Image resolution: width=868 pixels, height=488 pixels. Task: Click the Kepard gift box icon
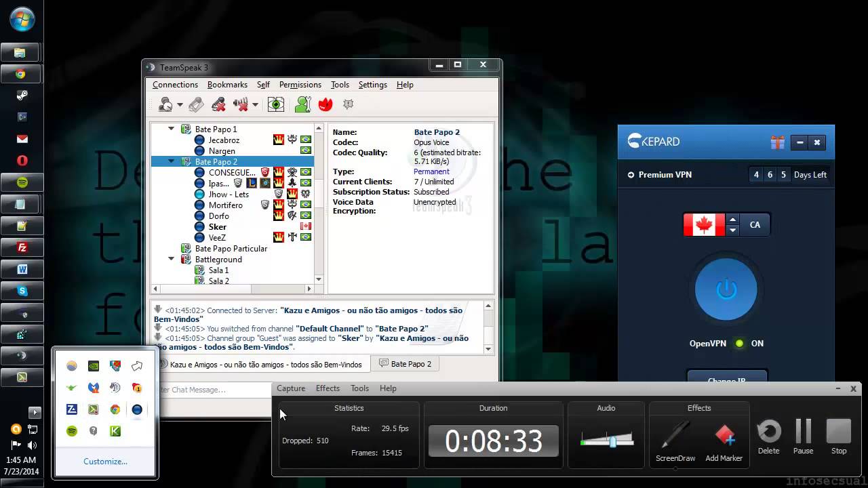778,142
